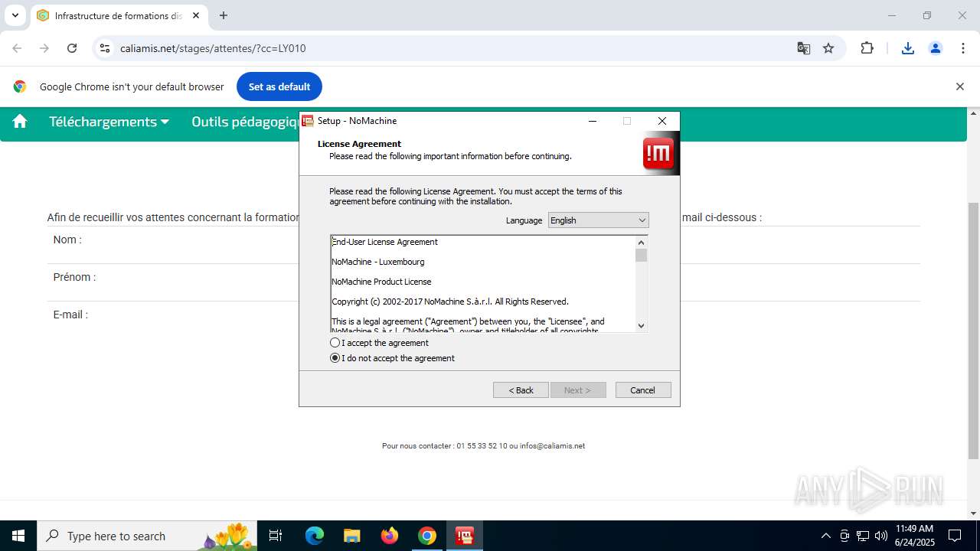Open the Chrome three-dot menu
The width and height of the screenshot is (980, 551).
[963, 48]
